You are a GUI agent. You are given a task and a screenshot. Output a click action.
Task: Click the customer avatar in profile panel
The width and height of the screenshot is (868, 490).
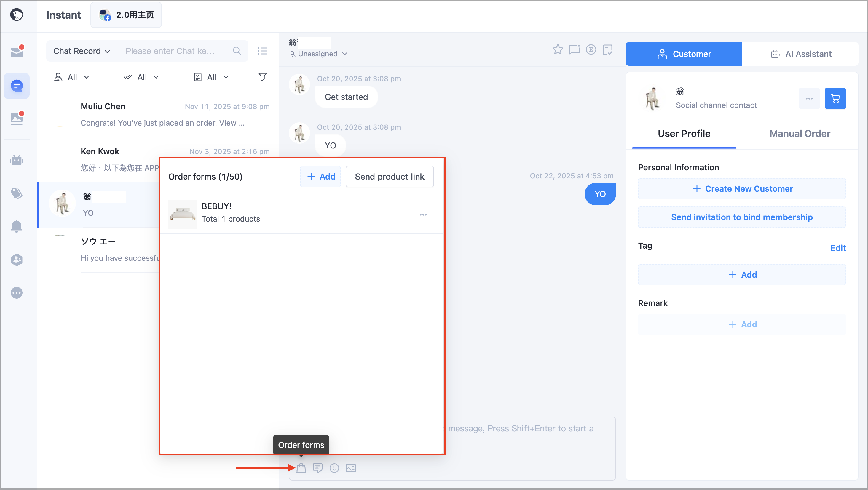653,98
